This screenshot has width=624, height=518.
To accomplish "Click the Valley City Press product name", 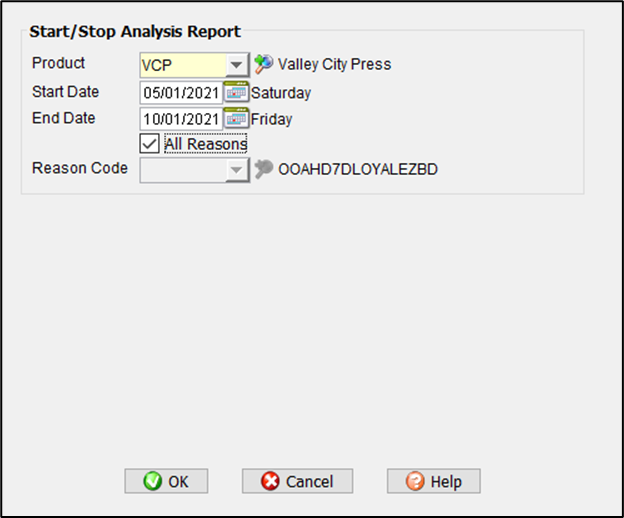I will (x=334, y=64).
